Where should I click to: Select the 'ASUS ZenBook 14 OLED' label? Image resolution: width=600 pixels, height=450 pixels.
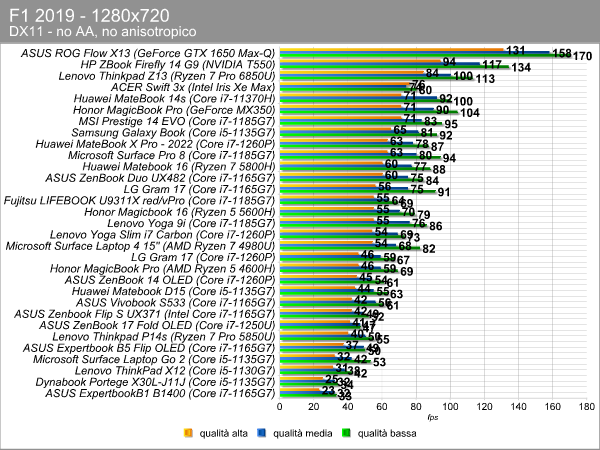pos(170,280)
